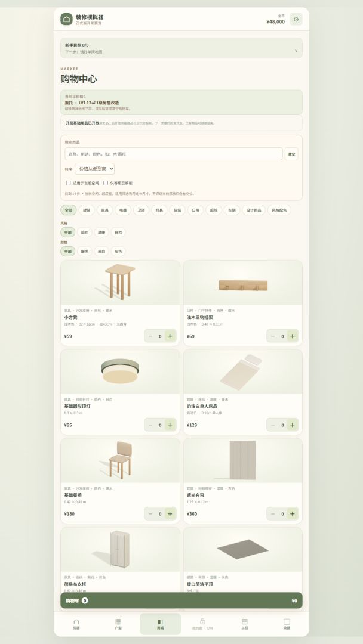This screenshot has height=644, width=363.
Task: Add one 浅木三钩挂架 with plus button
Action: (x=293, y=336)
